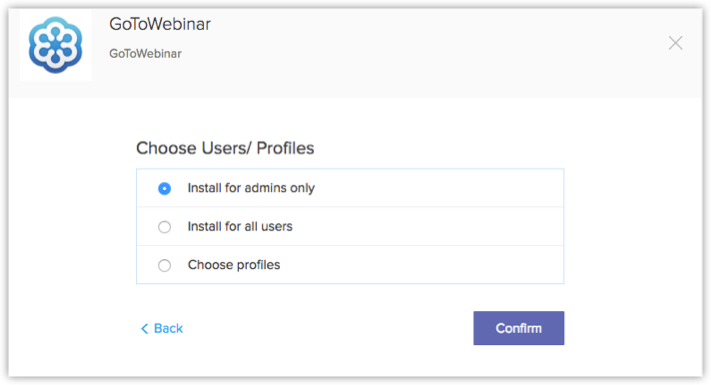Select the Choose profiles radio button

tap(165, 265)
